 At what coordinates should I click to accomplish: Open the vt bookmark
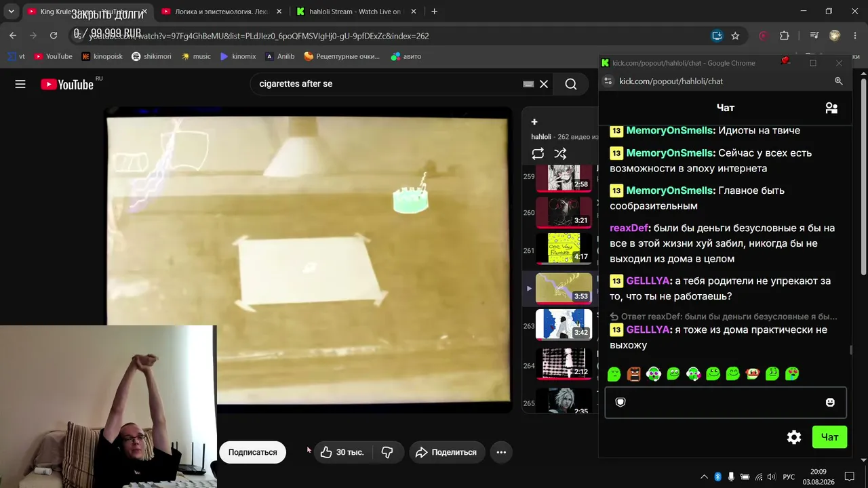click(16, 56)
